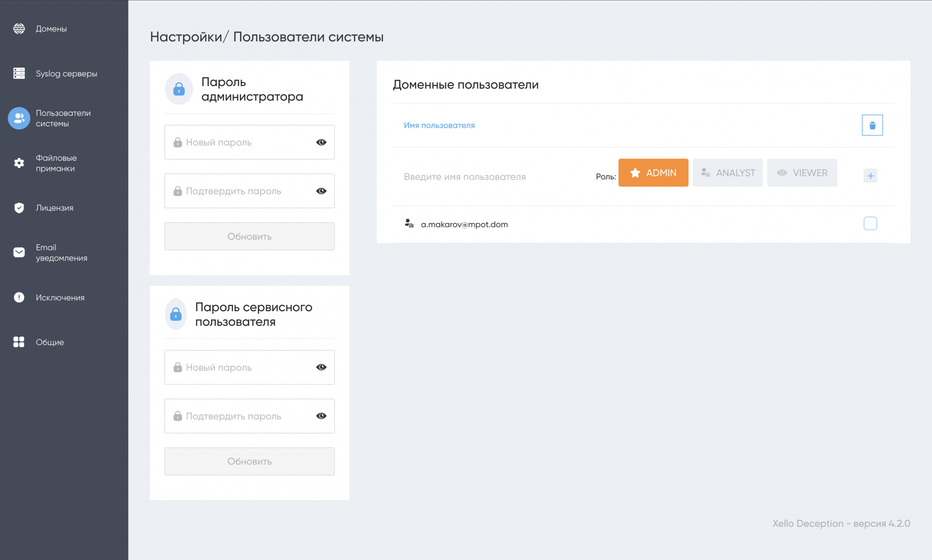Click the Лицензия shield icon
Viewport: 932px width, 560px height.
[19, 208]
